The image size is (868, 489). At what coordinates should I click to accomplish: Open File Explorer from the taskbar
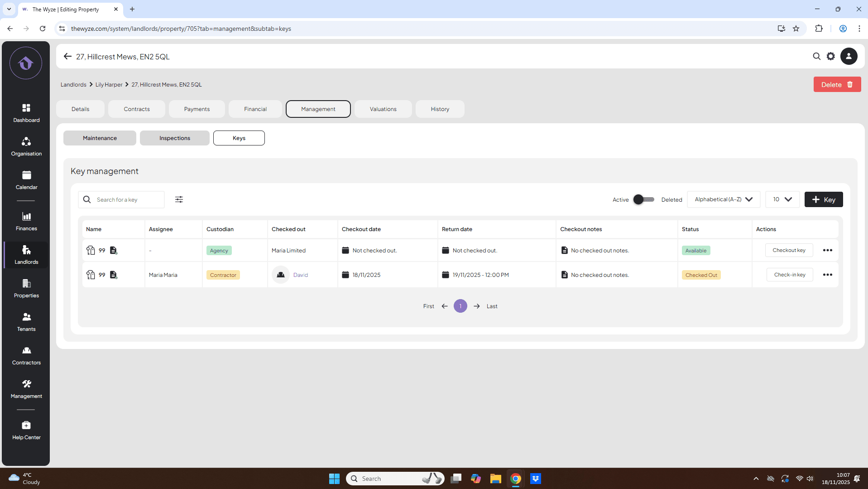[x=495, y=479]
